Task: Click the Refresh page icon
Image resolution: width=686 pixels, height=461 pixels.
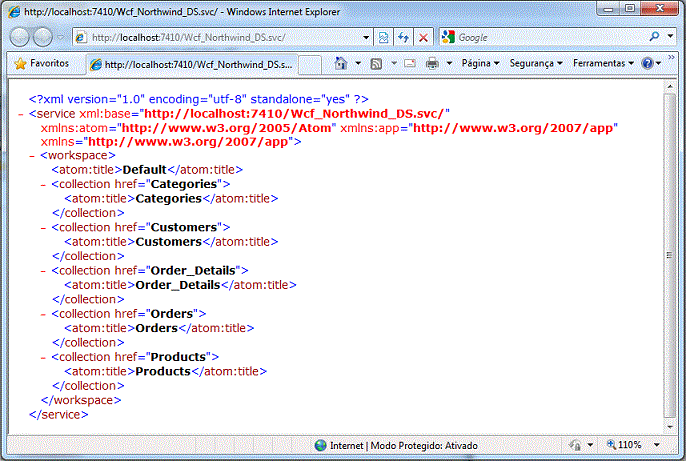Action: (403, 38)
